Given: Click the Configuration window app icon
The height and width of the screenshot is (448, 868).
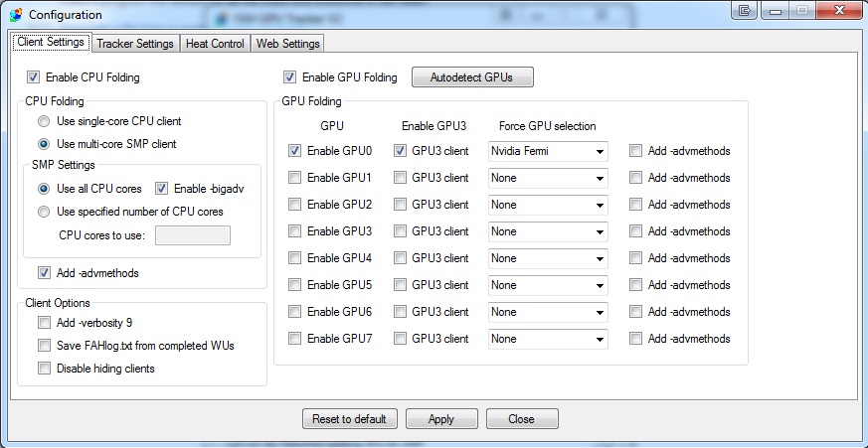Looking at the screenshot, I should [x=14, y=14].
